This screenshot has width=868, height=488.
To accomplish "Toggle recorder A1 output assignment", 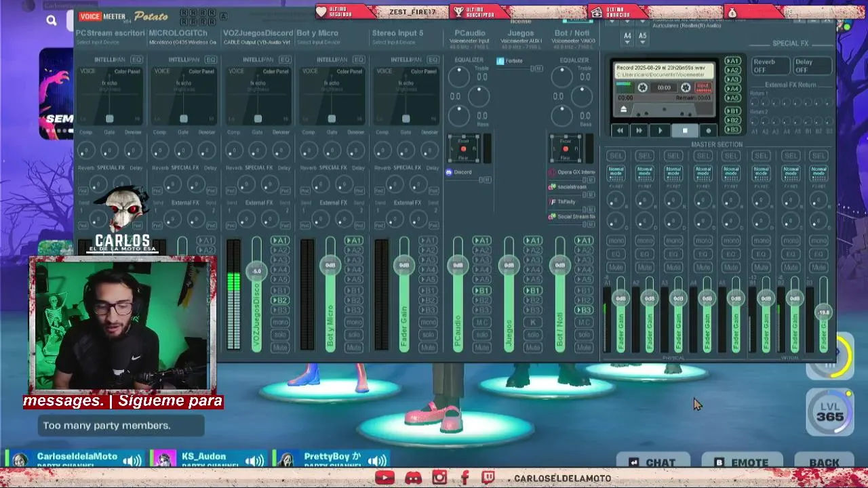I will (x=732, y=61).
